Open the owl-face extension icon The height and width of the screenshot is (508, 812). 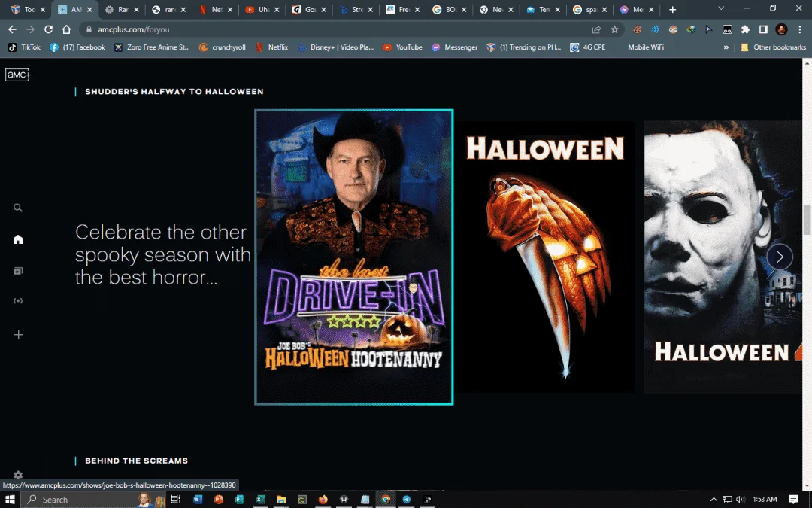[x=673, y=29]
